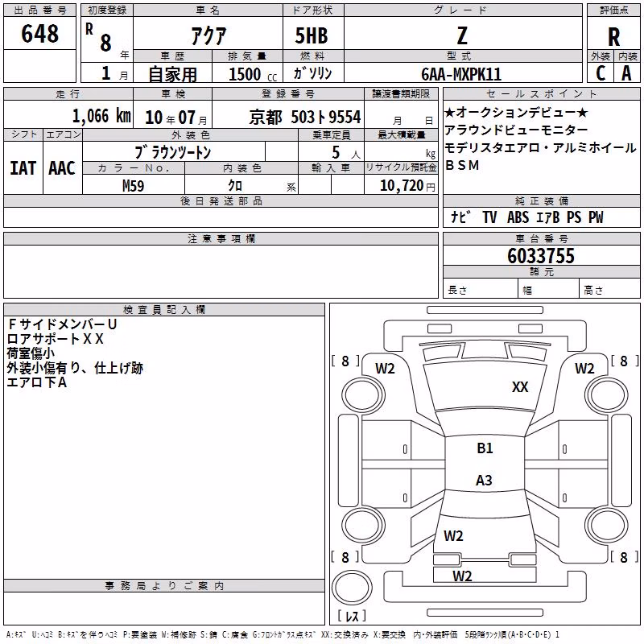This screenshot has height=644, width=644.
Task: Select the model code 6AA-MXPK11
Action: click(461, 74)
